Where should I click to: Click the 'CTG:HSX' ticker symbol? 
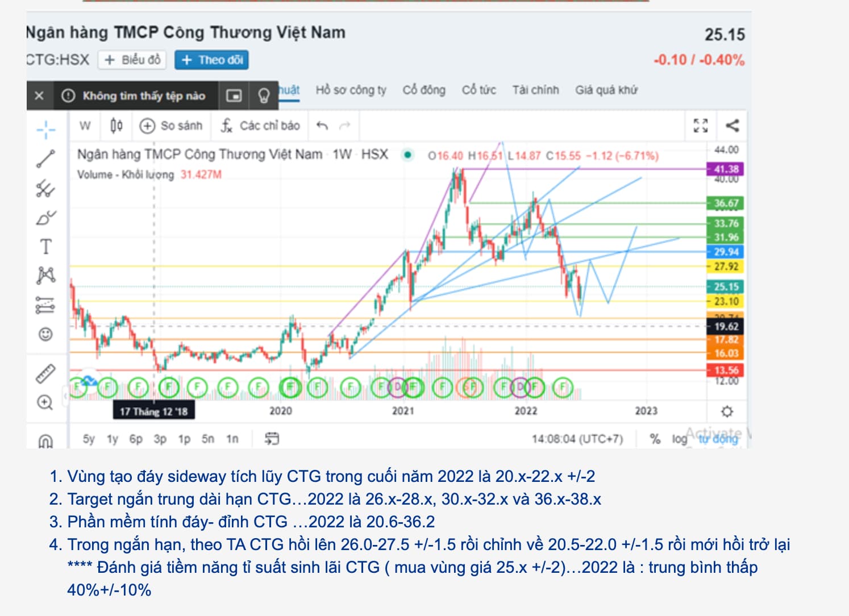(58, 60)
